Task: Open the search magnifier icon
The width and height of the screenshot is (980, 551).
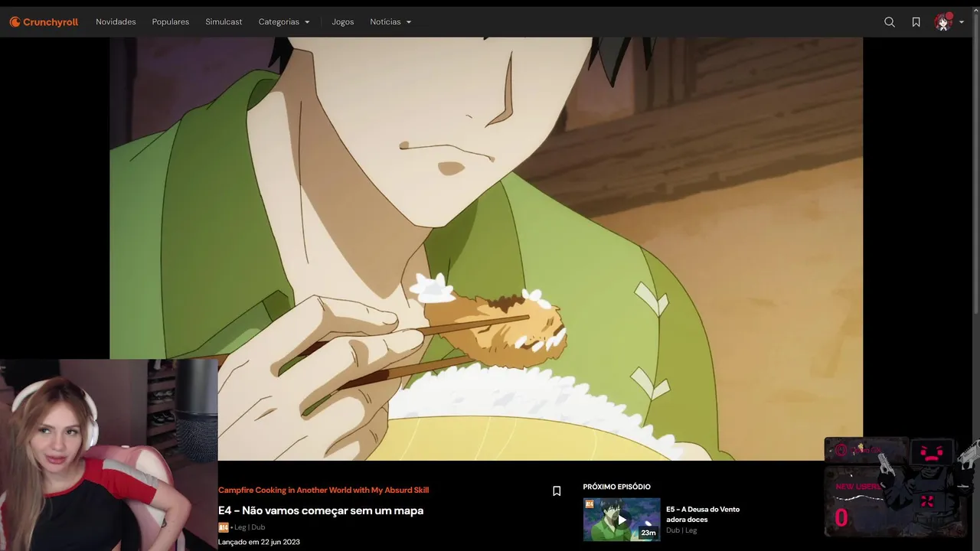Action: (890, 22)
